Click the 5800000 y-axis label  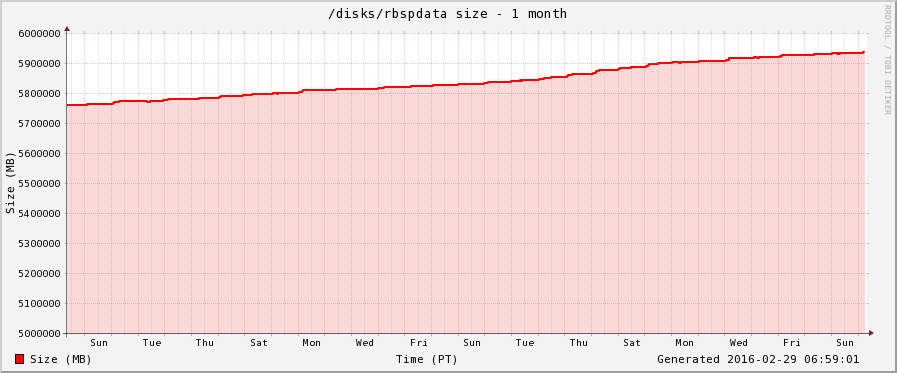tap(40, 93)
